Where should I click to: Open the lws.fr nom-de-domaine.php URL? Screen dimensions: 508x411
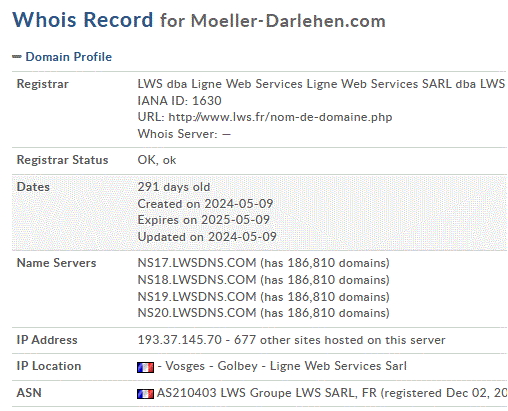[280, 117]
